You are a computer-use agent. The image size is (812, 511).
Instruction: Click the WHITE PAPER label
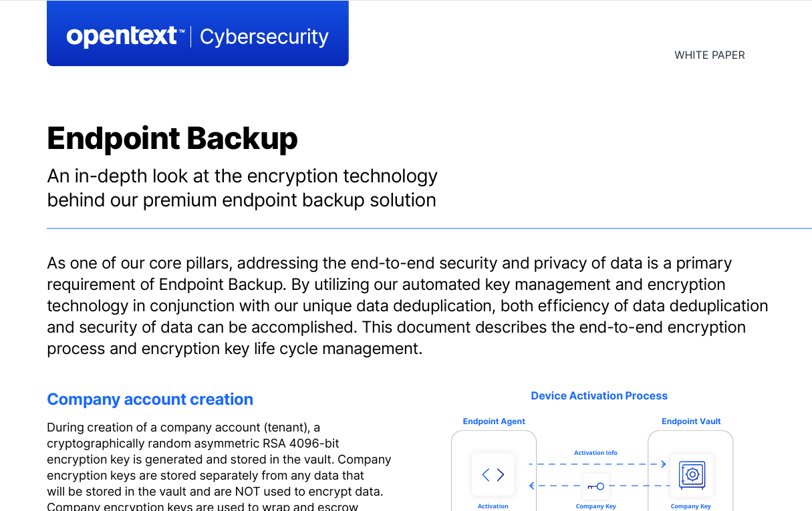(x=709, y=55)
